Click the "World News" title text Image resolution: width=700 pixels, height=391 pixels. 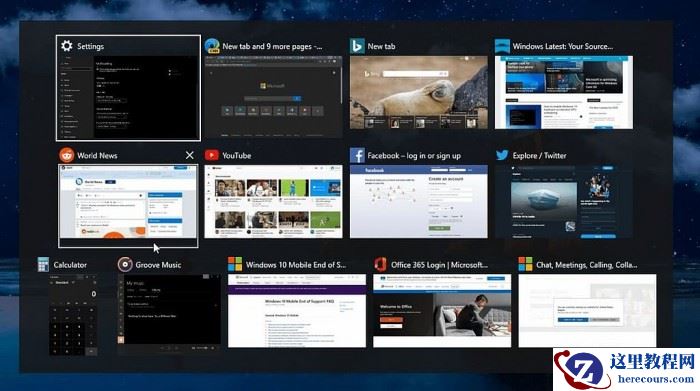coord(97,155)
